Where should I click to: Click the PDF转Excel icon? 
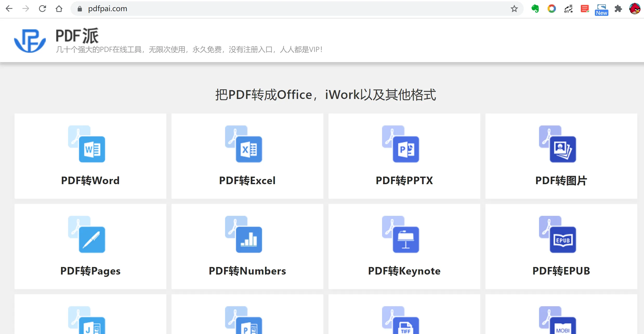(x=244, y=144)
